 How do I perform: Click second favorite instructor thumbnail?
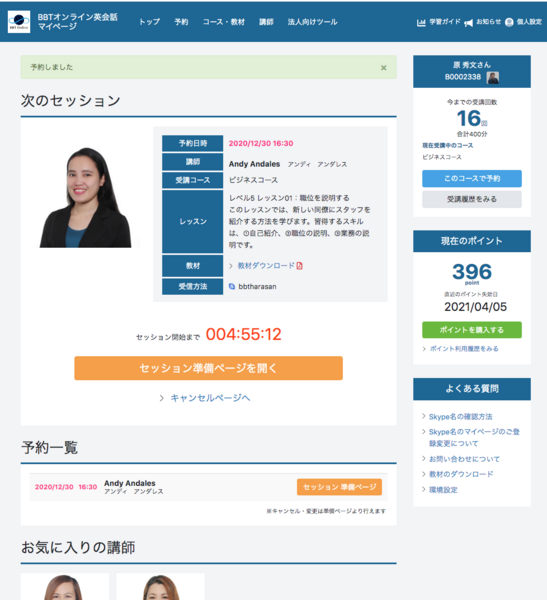[x=160, y=587]
